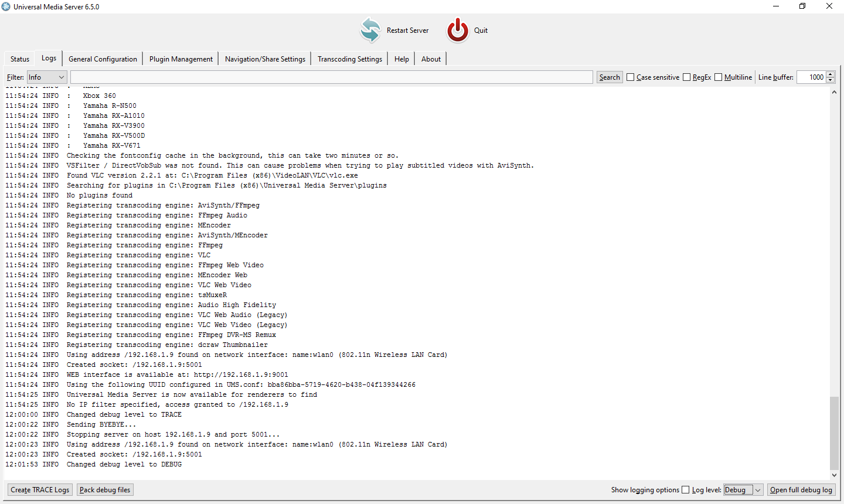Click log line 'Changed debug level to DEBUG'
Image resolution: width=844 pixels, height=504 pixels.
point(124,464)
